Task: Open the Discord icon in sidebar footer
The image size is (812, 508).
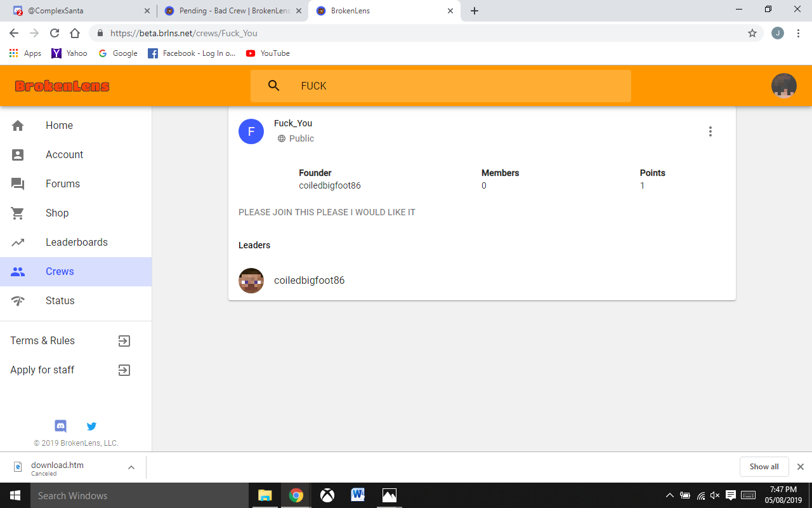Action: click(x=61, y=426)
